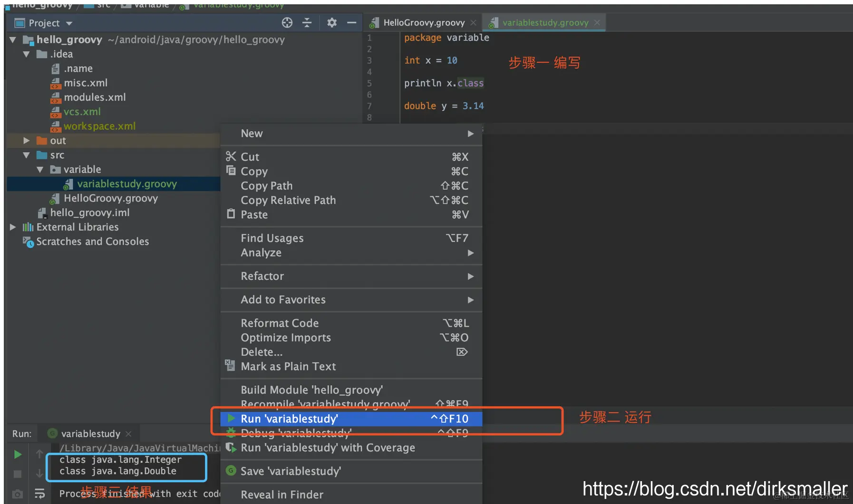Click the up arrow in Run panel
Screen dimensions: 853x504
pyautogui.click(x=39, y=455)
